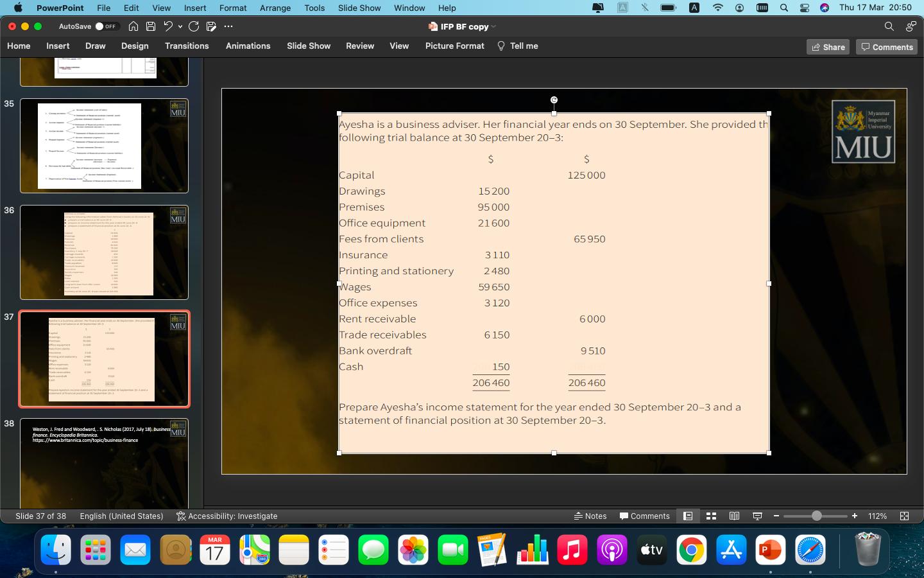Screen dimensions: 924x578
Task: Toggle the AutoSave switch on
Action: [x=99, y=26]
